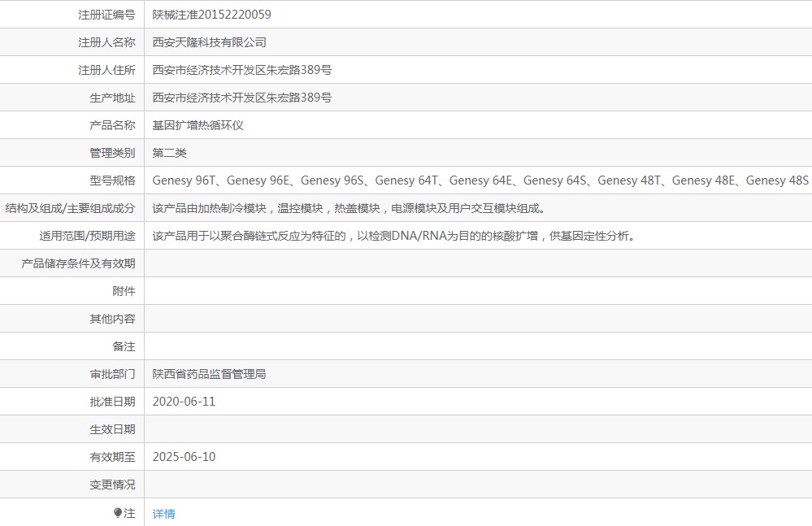Screen dimensions: 812x526
Task: Open the 详情 link
Action: (163, 514)
